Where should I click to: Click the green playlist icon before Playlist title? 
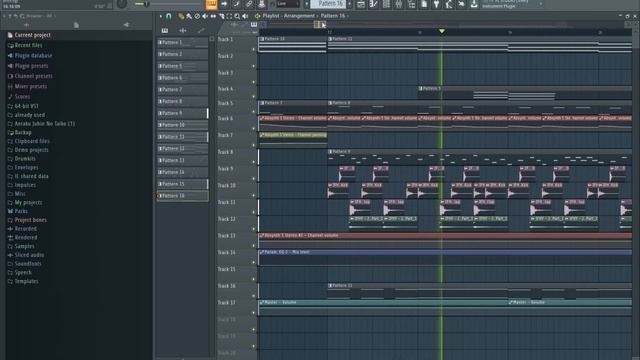pyautogui.click(x=257, y=16)
